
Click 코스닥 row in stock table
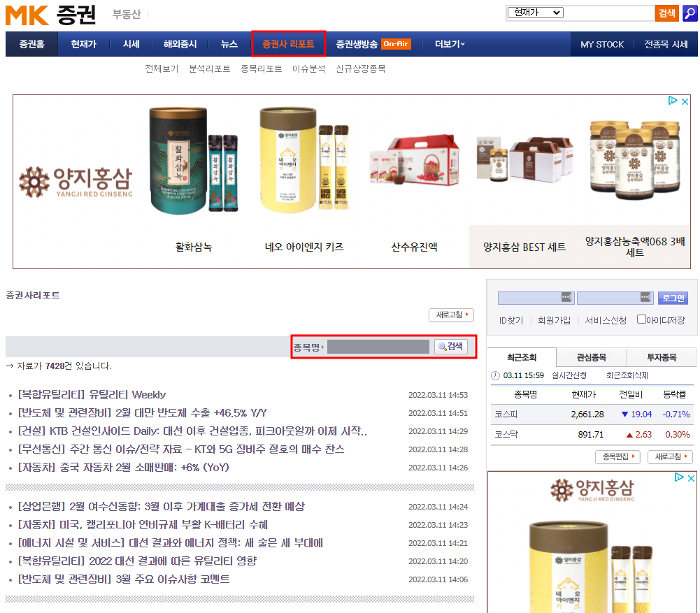coord(592,435)
